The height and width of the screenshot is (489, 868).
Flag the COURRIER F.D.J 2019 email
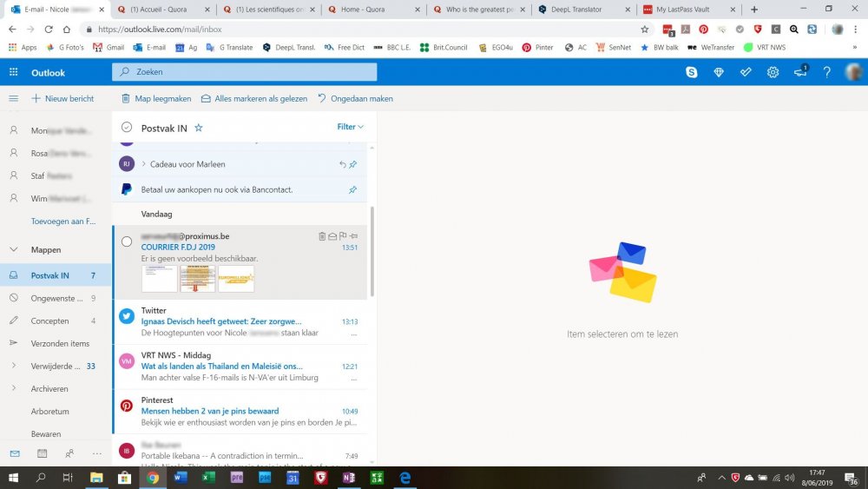coord(343,236)
